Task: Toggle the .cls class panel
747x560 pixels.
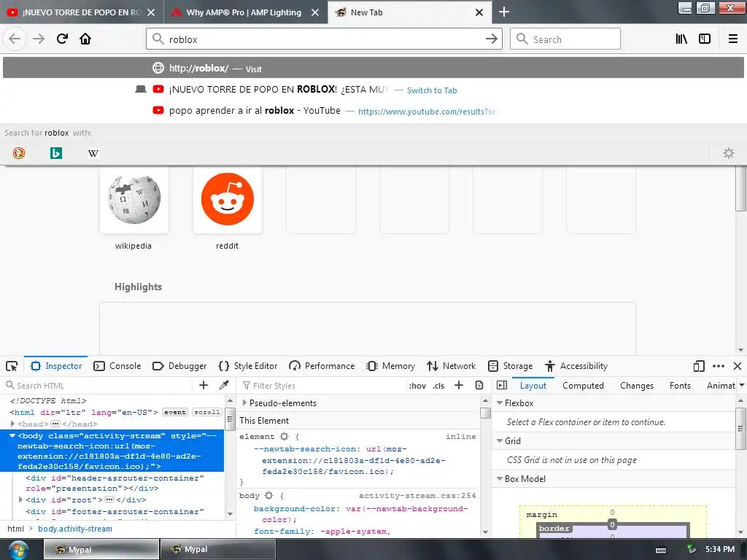Action: click(x=438, y=386)
